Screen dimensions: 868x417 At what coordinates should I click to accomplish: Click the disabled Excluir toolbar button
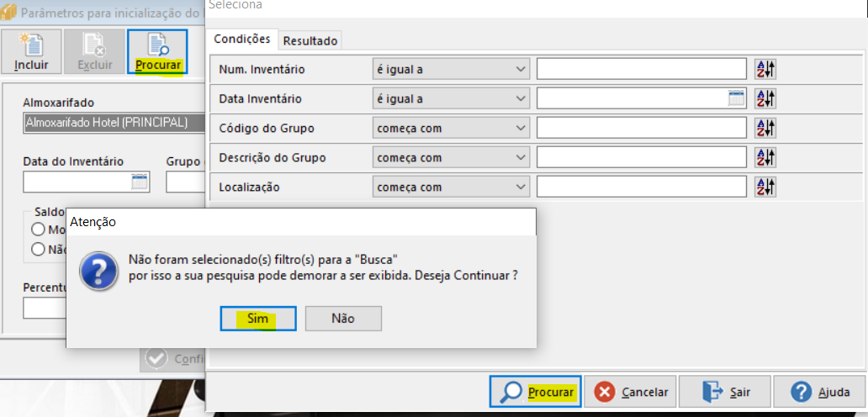click(94, 51)
